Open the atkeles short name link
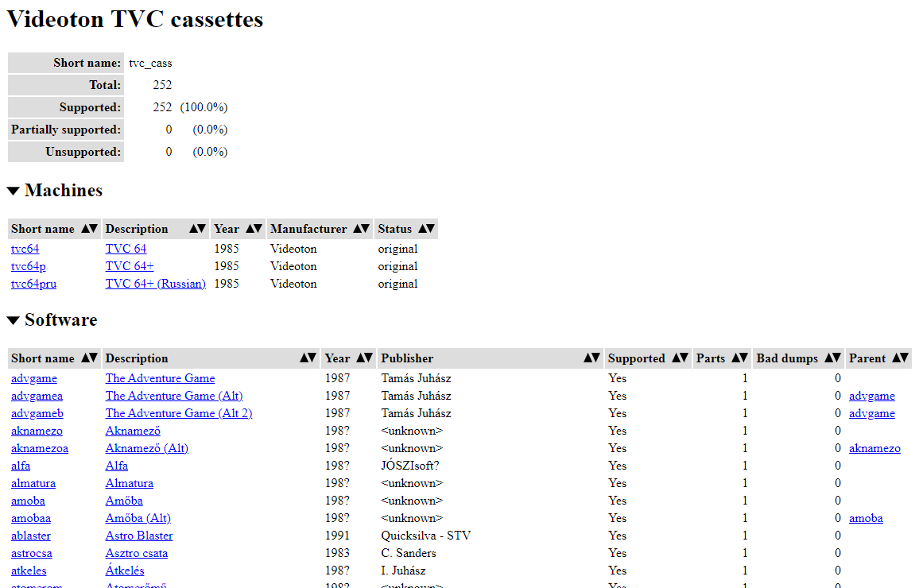Viewport: 923px width, 588px height. pyautogui.click(x=29, y=571)
